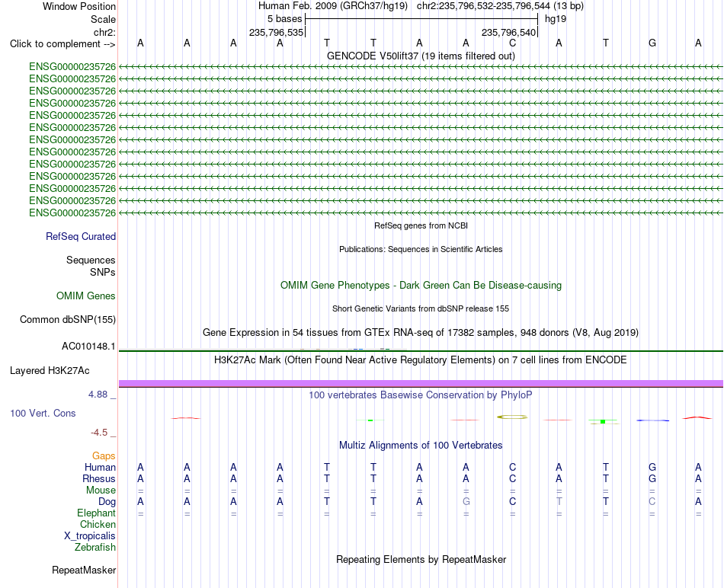Click the 'Click to complement -->' label
The width and height of the screenshot is (724, 588).
click(62, 44)
